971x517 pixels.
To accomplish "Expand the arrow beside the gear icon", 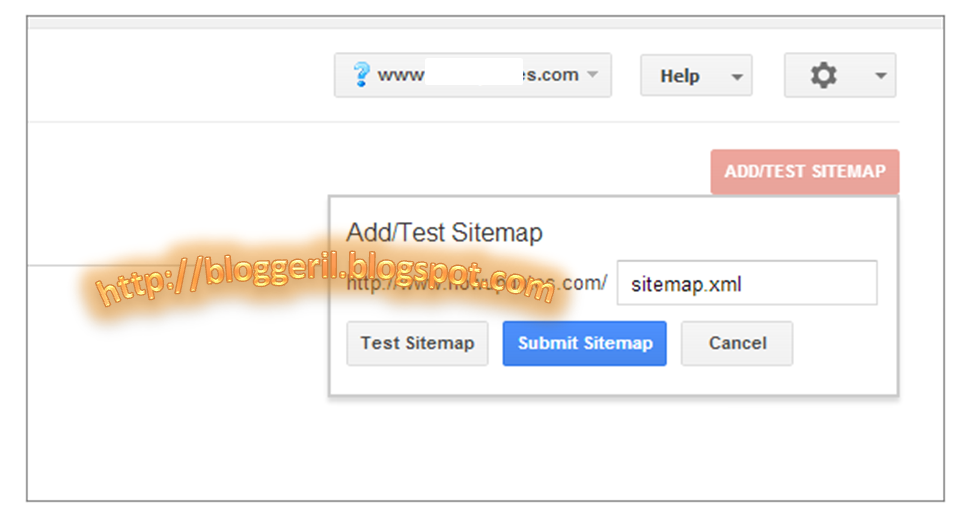I will [x=881, y=76].
